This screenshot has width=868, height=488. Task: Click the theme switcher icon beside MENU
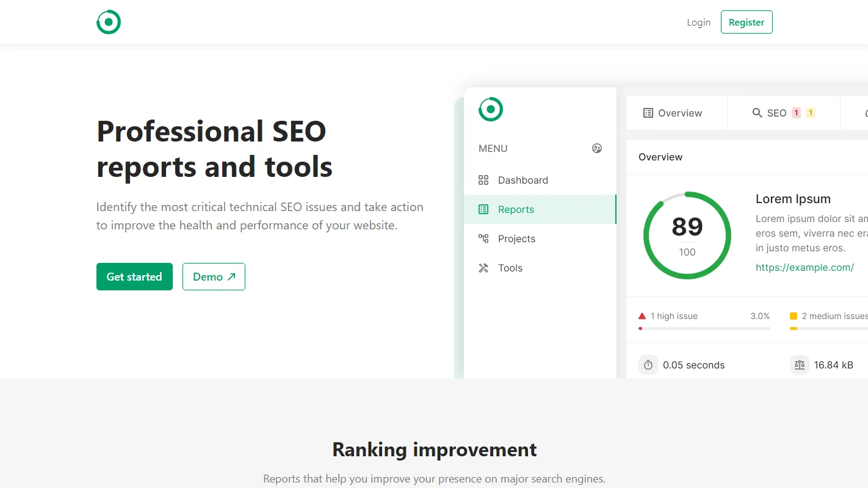597,148
